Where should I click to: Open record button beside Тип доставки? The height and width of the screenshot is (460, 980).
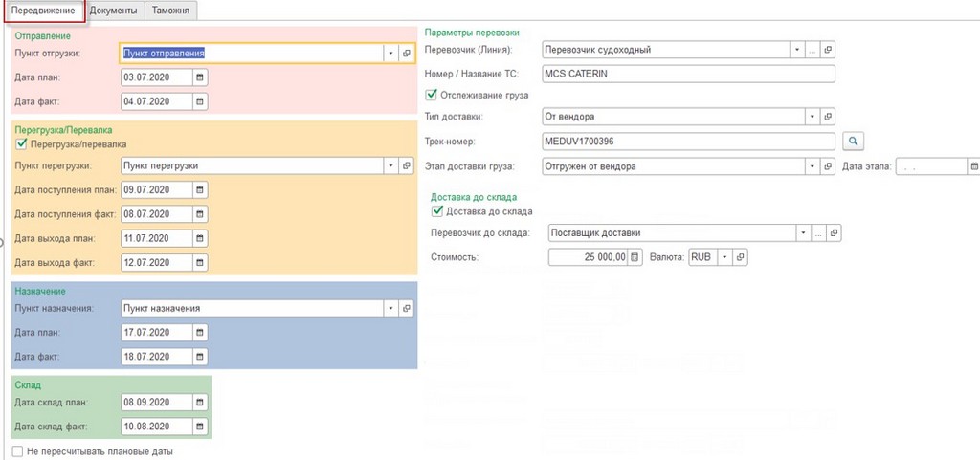(829, 117)
